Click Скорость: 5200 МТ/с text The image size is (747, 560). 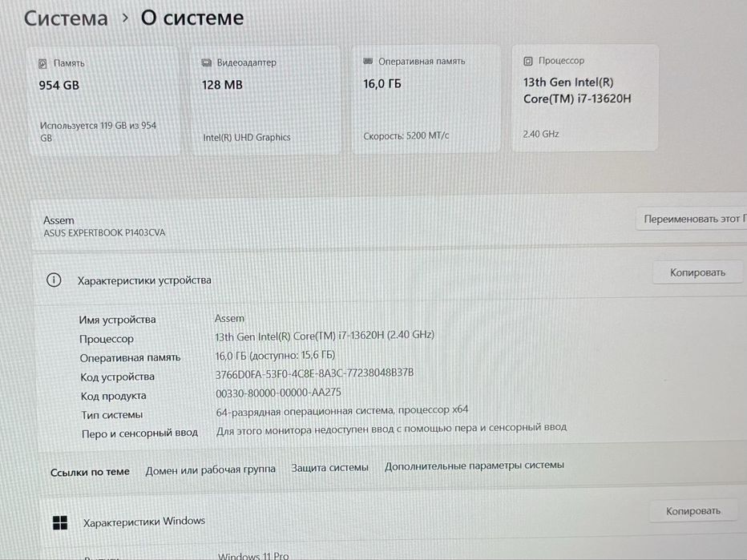(406, 135)
